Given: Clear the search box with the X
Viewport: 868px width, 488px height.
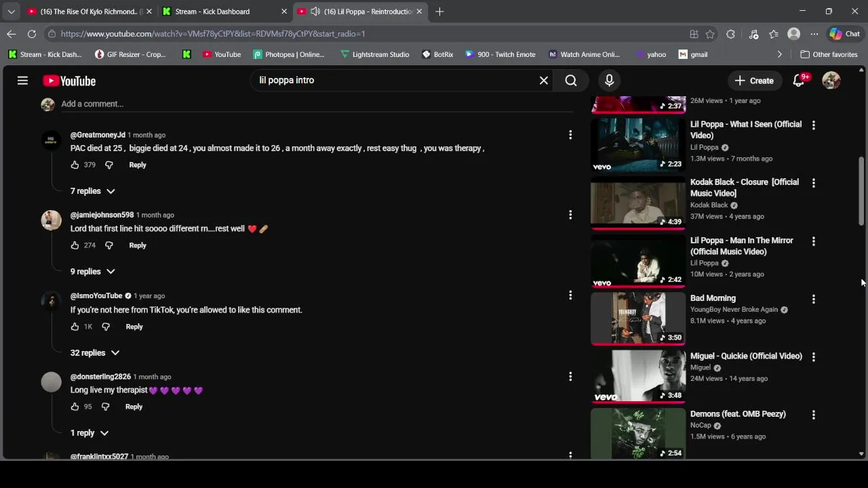Looking at the screenshot, I should coord(544,81).
